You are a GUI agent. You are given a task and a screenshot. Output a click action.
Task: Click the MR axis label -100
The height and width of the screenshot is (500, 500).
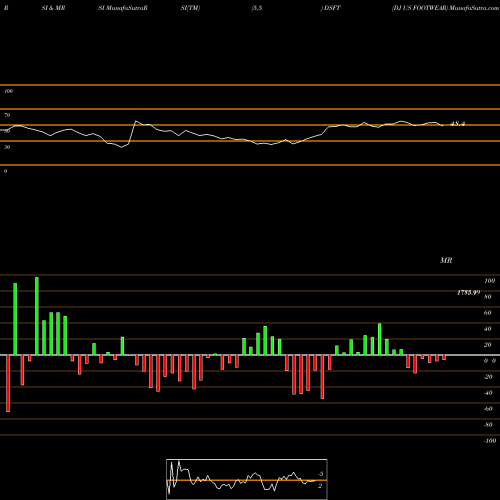click(489, 441)
